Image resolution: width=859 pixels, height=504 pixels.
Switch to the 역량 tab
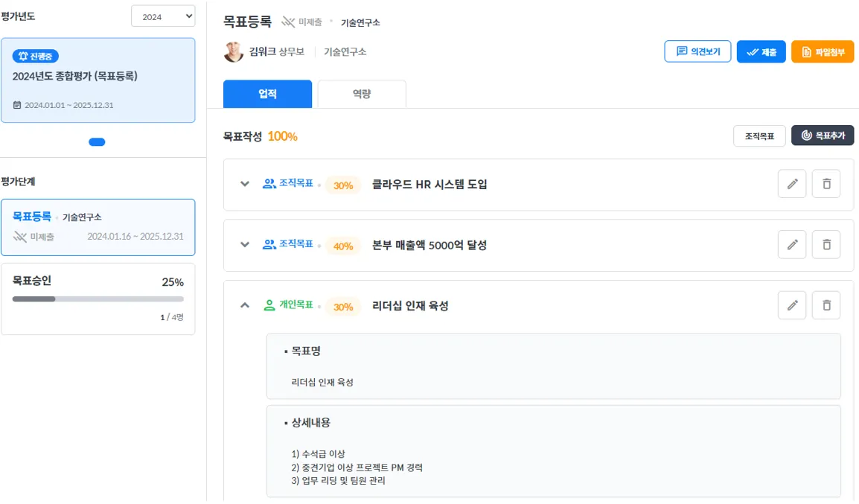[362, 94]
